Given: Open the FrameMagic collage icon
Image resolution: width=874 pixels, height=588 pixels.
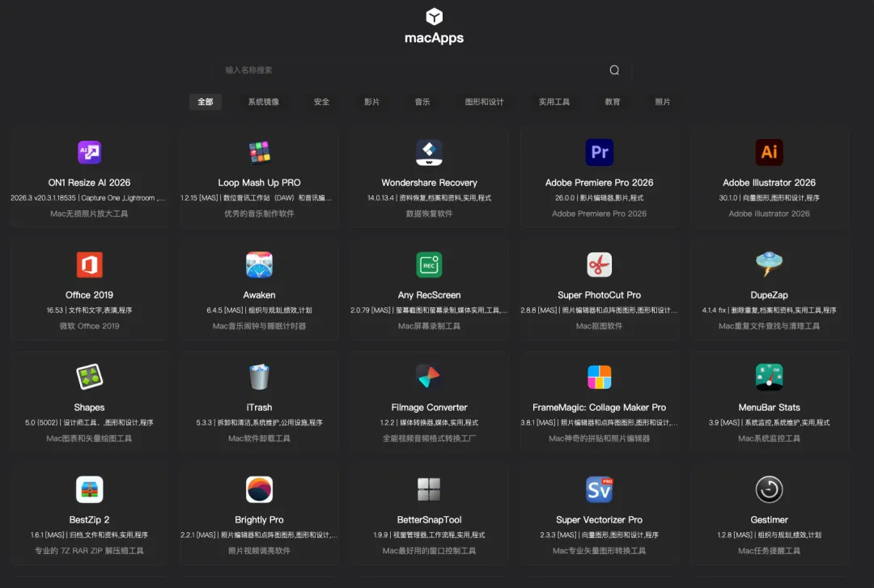Looking at the screenshot, I should pos(599,378).
